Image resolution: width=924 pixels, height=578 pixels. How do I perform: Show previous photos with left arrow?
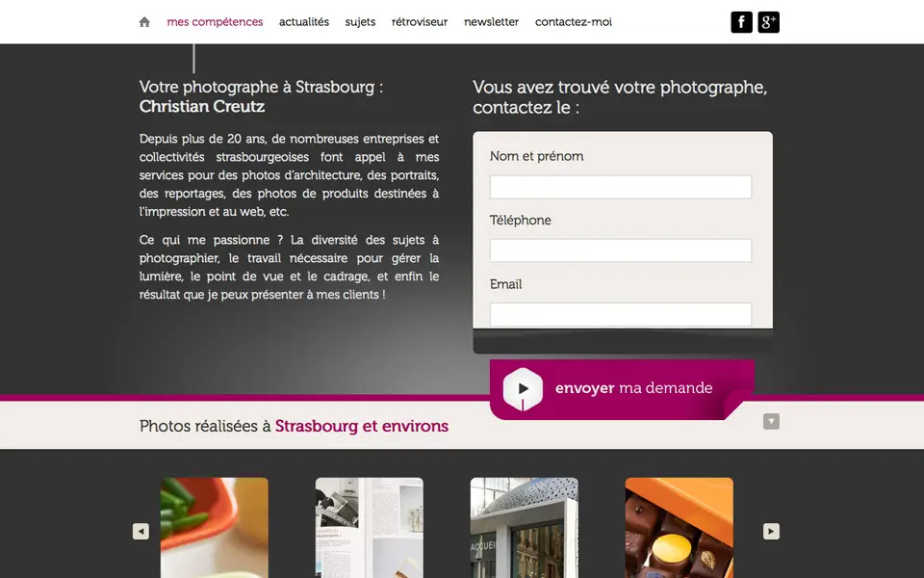(141, 532)
